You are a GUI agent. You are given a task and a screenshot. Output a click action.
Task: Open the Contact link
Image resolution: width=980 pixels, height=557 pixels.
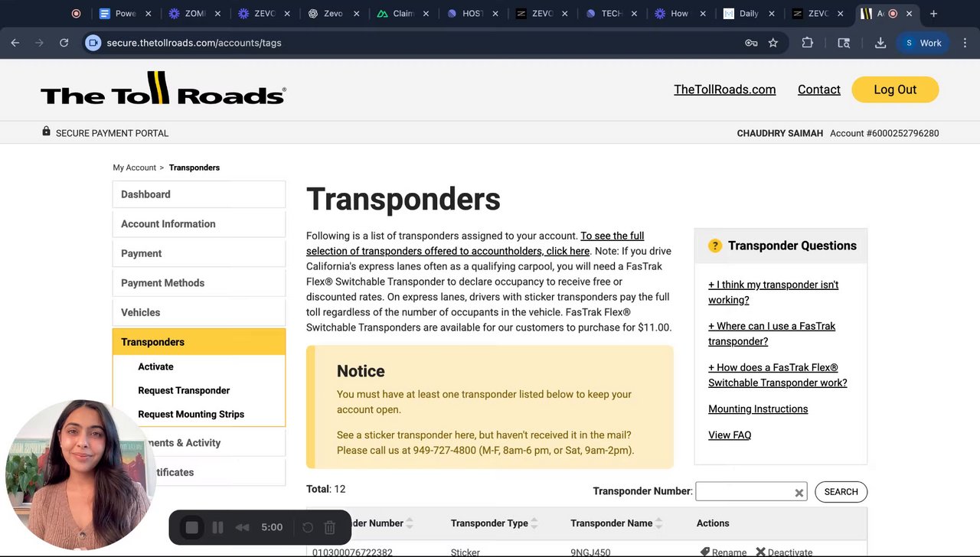pos(819,90)
